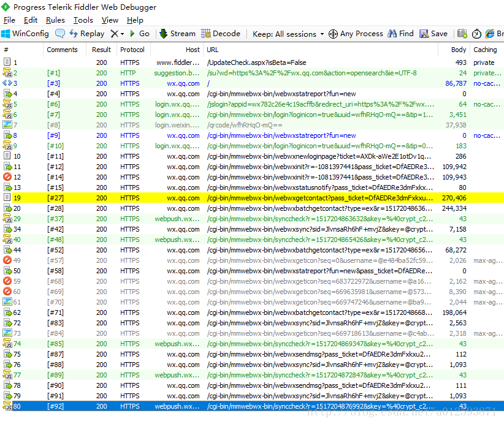
Task: Open the Rules menu
Action: click(x=55, y=20)
